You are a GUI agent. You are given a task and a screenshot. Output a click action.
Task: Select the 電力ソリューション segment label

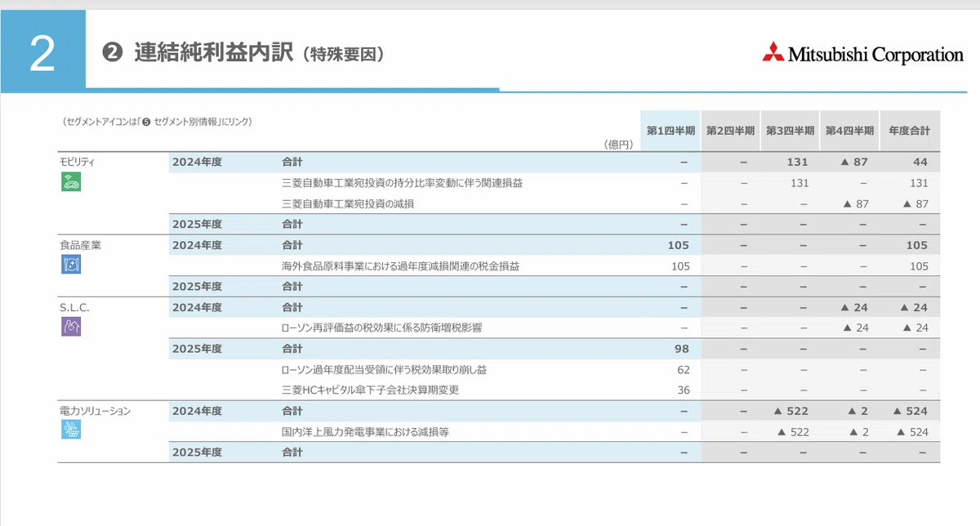[x=95, y=411]
